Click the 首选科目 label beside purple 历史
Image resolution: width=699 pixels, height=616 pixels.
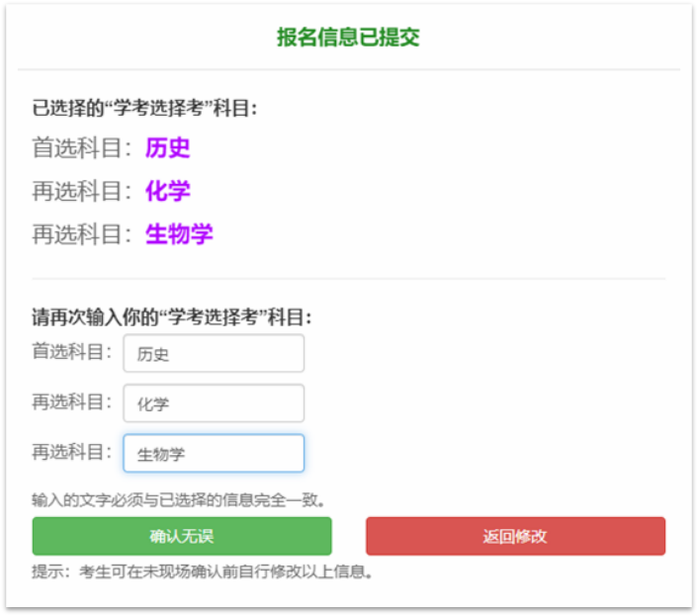pos(82,148)
